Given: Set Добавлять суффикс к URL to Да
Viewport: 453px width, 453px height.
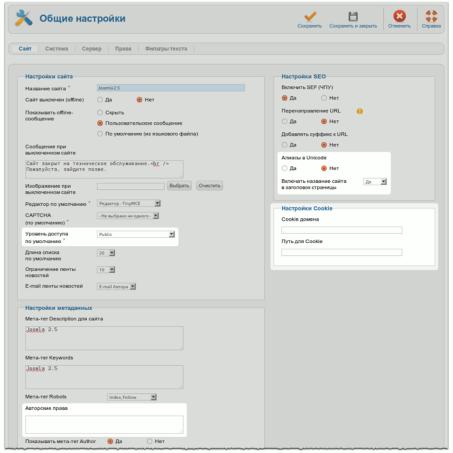Looking at the screenshot, I should pyautogui.click(x=284, y=145).
